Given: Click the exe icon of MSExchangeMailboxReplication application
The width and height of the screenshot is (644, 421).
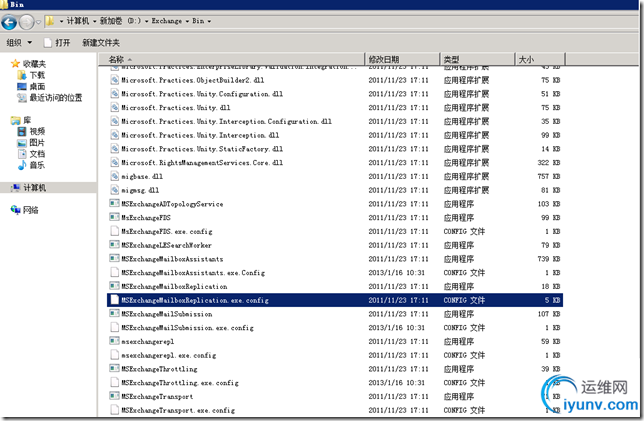Looking at the screenshot, I should [114, 286].
